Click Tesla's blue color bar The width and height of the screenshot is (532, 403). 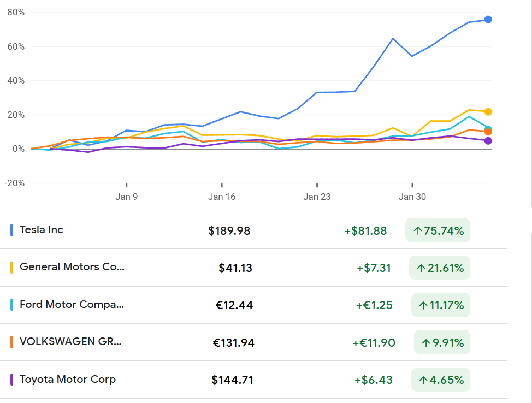(11, 230)
